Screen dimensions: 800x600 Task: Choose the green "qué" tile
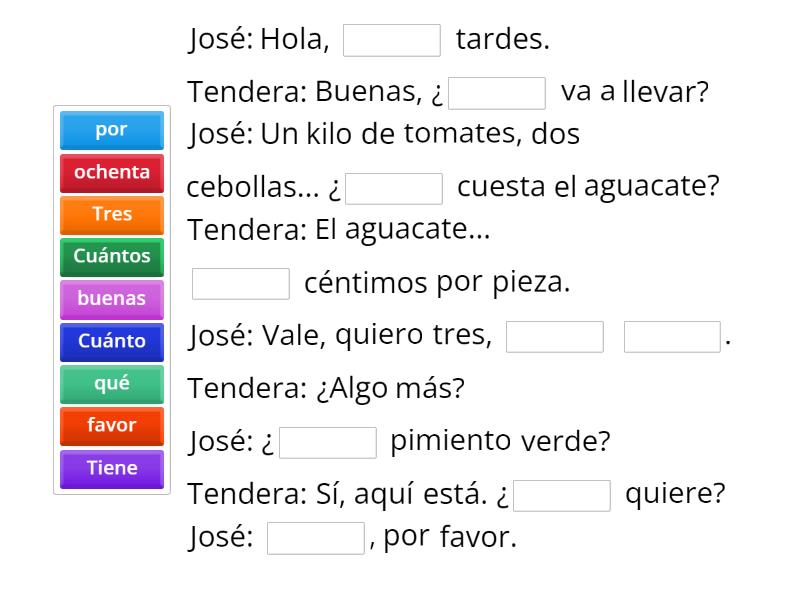pyautogui.click(x=111, y=383)
